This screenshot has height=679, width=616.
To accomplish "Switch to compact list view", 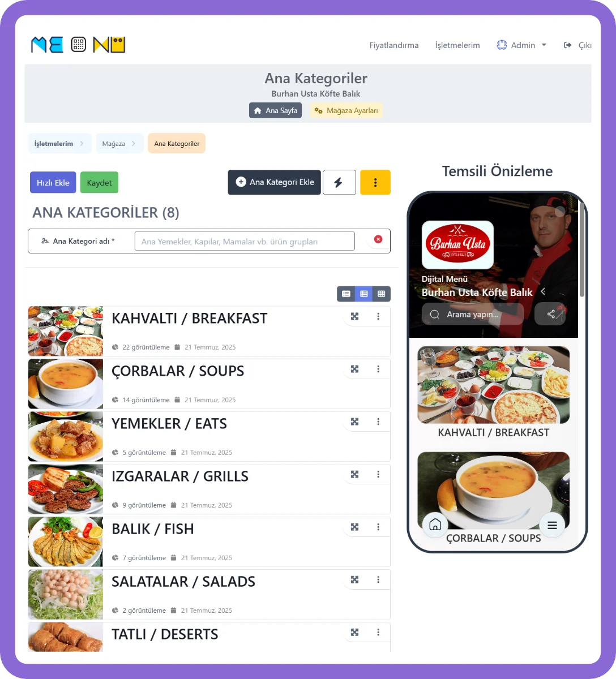I will tap(346, 294).
